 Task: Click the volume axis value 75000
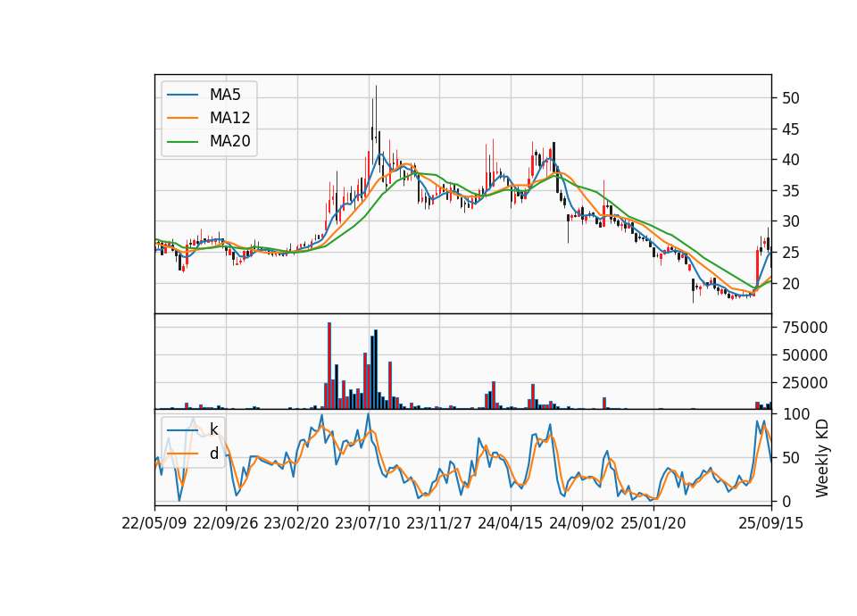(x=804, y=328)
